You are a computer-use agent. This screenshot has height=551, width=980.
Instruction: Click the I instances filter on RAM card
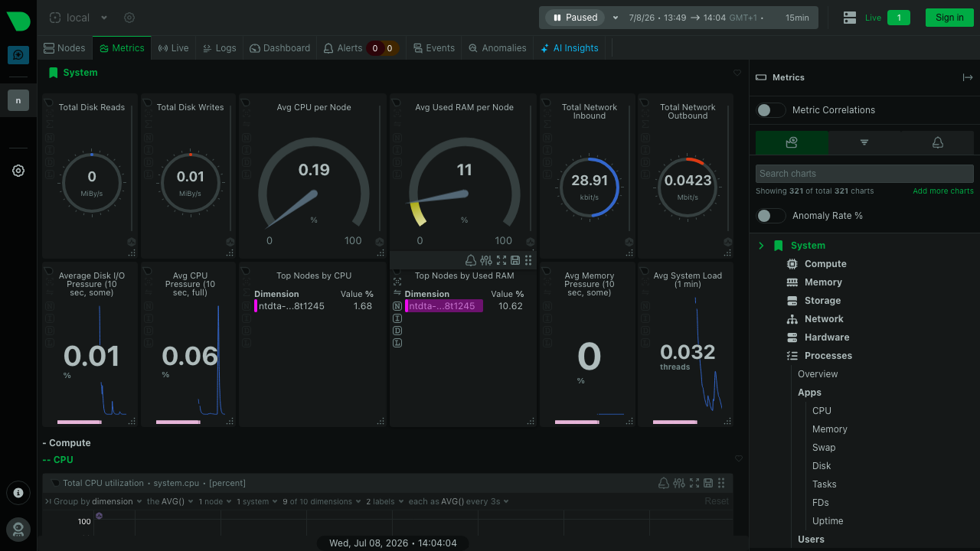397,318
